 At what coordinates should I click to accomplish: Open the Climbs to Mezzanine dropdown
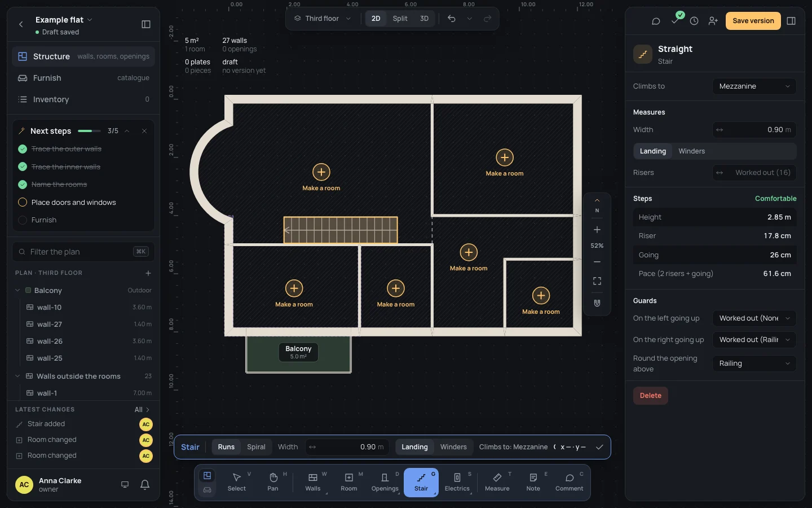pyautogui.click(x=754, y=86)
